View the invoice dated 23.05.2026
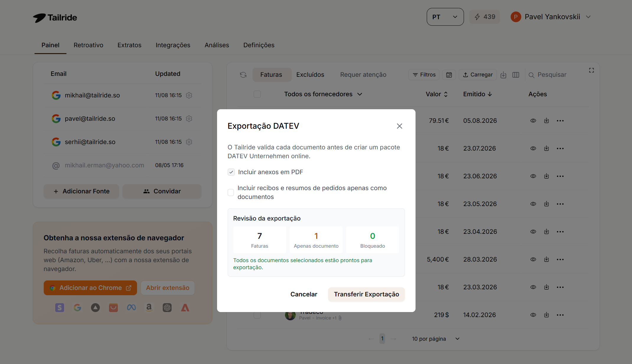This screenshot has height=364, width=632. click(x=533, y=204)
